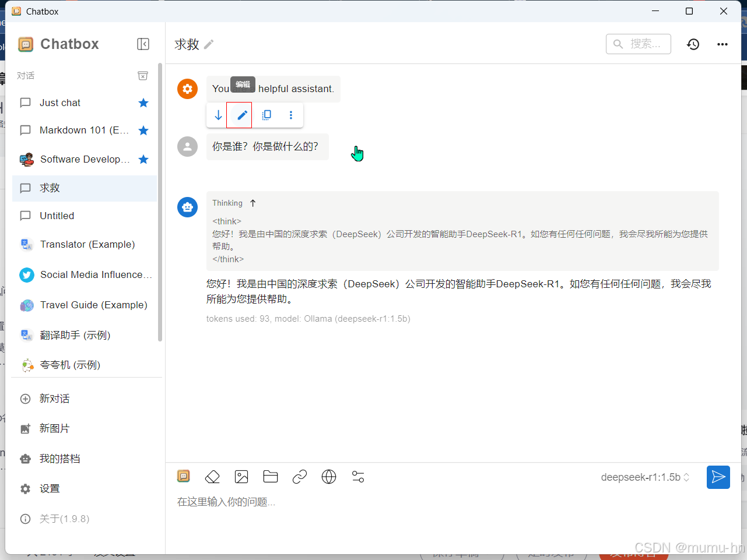
Task: Open the 关于(1.9.8) about page
Action: [85, 519]
